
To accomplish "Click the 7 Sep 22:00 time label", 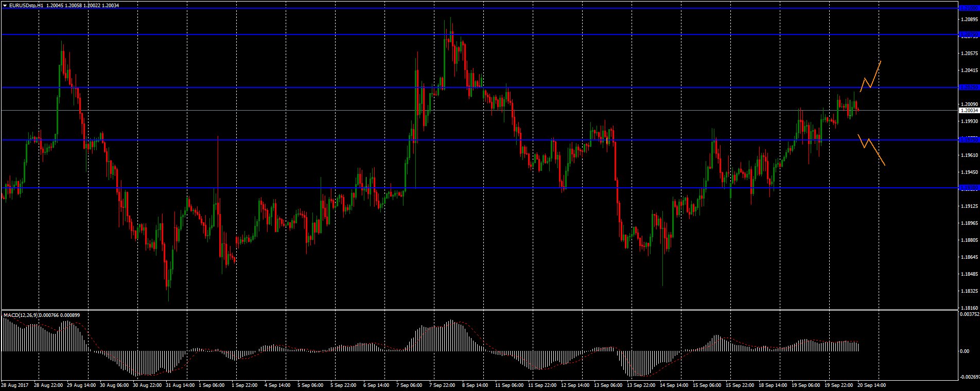I will coord(442,385).
